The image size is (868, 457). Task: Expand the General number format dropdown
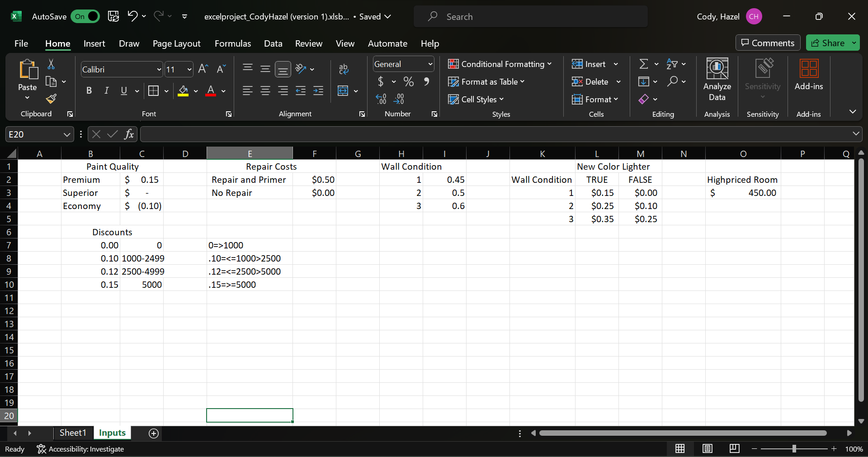tap(430, 64)
